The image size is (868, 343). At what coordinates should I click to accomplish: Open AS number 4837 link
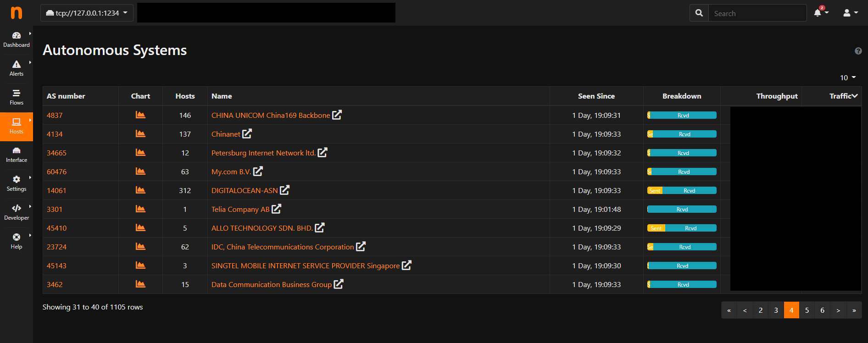pyautogui.click(x=55, y=115)
